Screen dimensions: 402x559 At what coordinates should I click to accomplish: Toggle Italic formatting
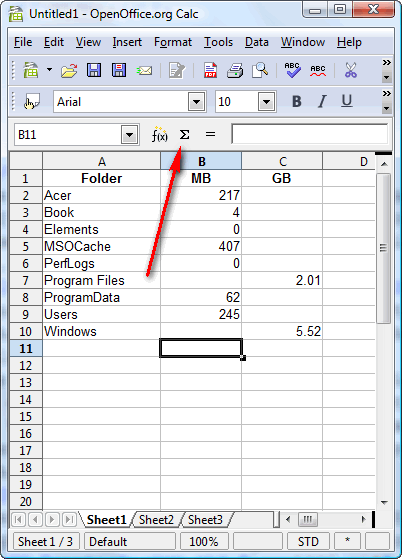pos(322,102)
